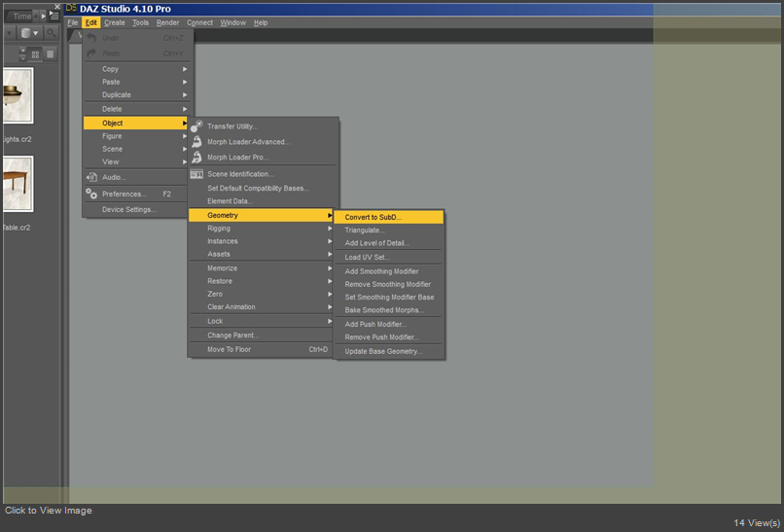Choose Remove Push Modifier
Screen dimensions: 784x532
[388, 337]
